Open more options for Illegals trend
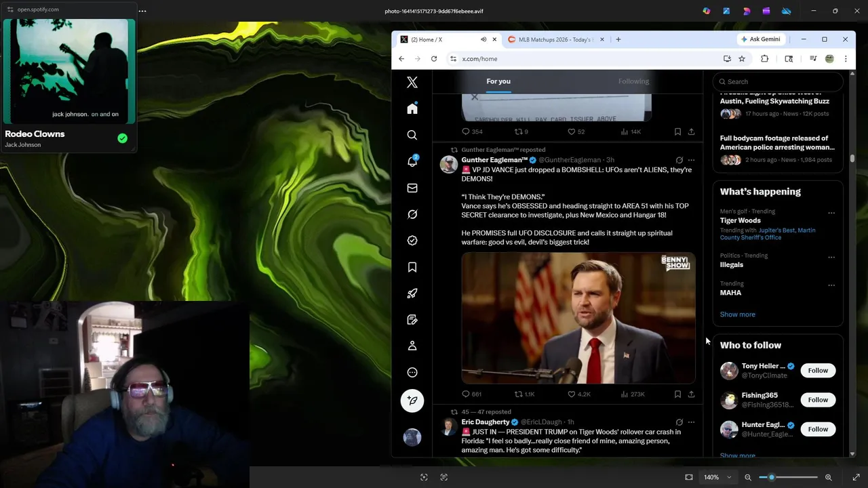868x488 pixels. click(831, 258)
